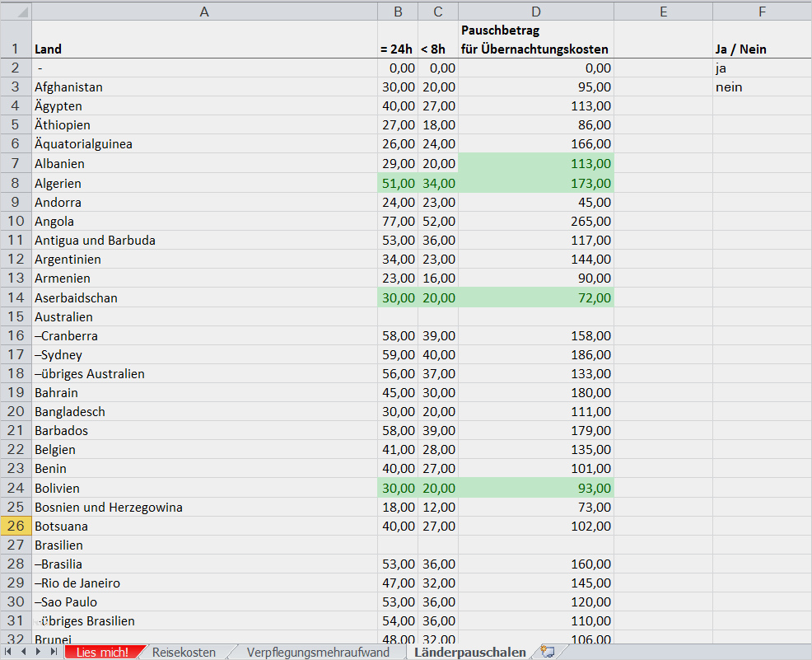Select row 1 header
The width and height of the screenshot is (812, 660).
(x=16, y=40)
